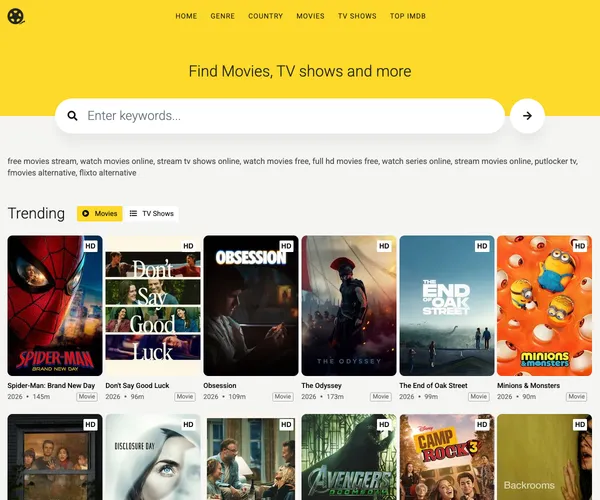The image size is (600, 500).
Task: Click the Minions & Monsters title link
Action: pyautogui.click(x=528, y=386)
